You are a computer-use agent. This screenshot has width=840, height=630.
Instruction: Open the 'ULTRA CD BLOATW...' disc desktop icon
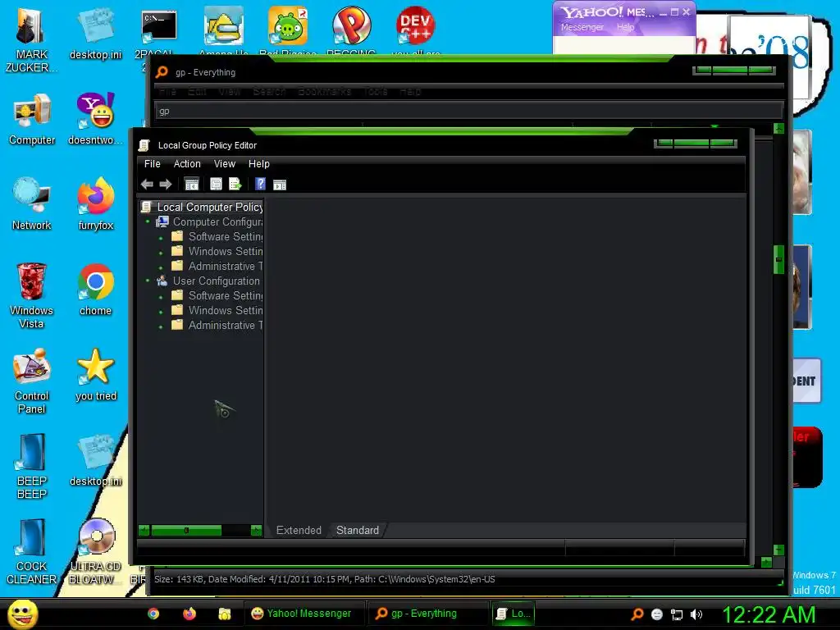(96, 552)
